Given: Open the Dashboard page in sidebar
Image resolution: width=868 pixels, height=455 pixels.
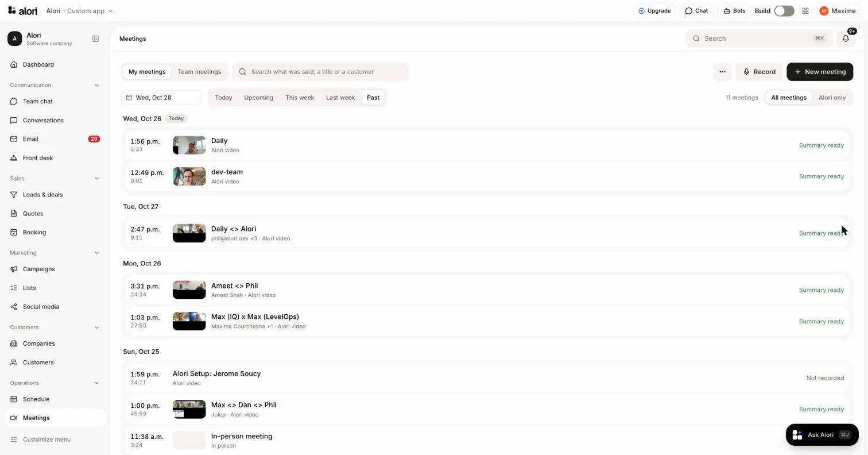Looking at the screenshot, I should coord(55,64).
